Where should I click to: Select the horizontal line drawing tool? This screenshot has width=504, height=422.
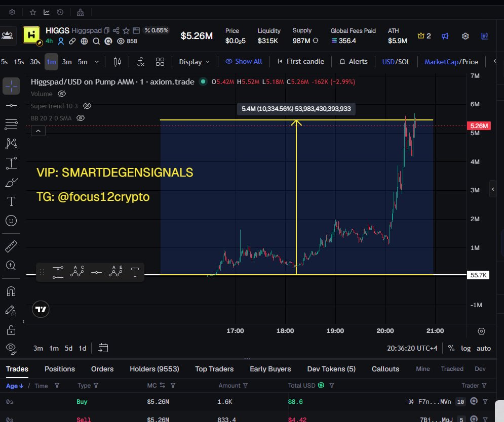click(x=11, y=105)
